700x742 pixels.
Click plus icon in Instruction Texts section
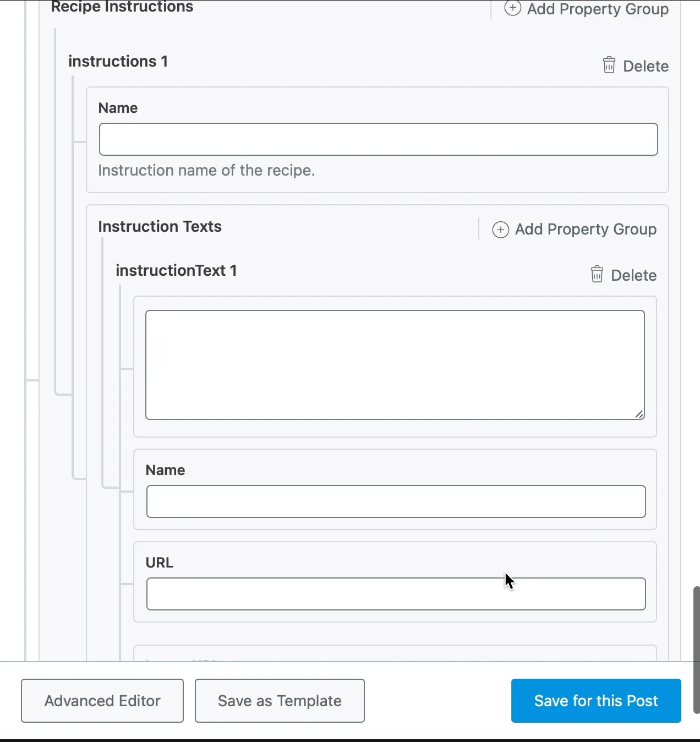pyautogui.click(x=500, y=230)
